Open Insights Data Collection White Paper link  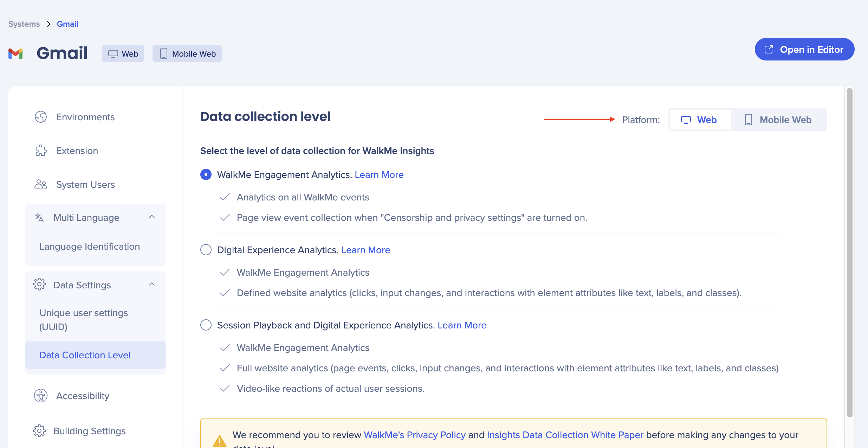(x=565, y=435)
